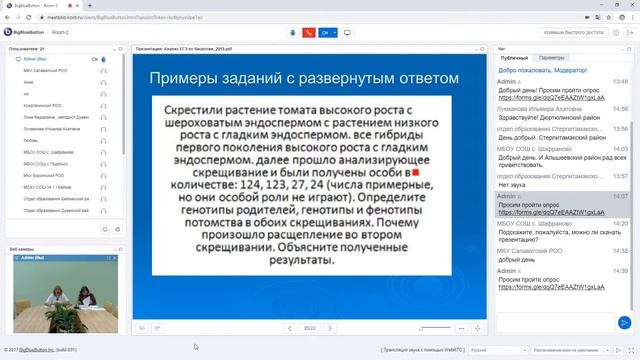Send chat message with blue send button
The image size is (640, 360).
pos(624,323)
